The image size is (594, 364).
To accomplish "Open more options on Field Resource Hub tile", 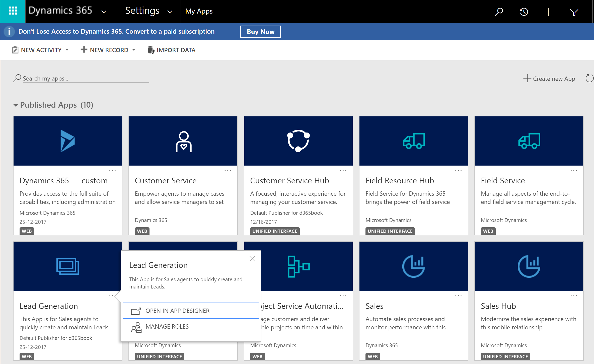I will tap(458, 170).
